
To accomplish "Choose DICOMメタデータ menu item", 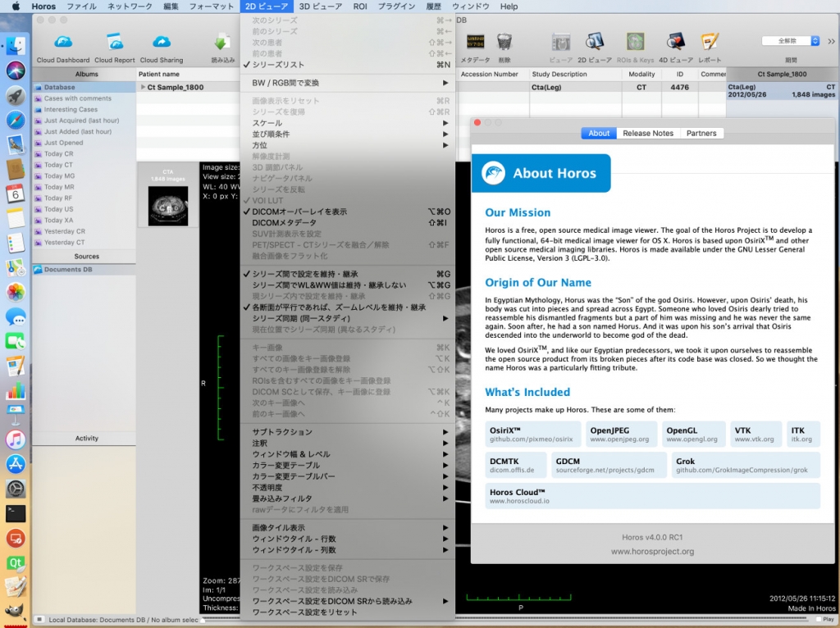I will point(348,223).
